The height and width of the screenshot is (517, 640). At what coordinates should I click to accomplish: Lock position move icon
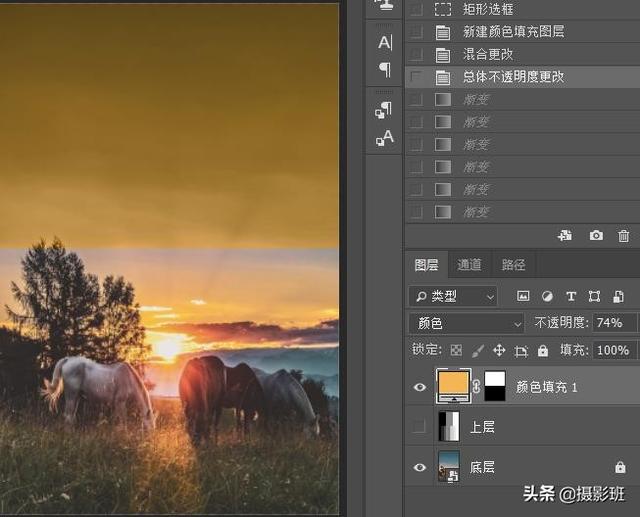tap(499, 350)
